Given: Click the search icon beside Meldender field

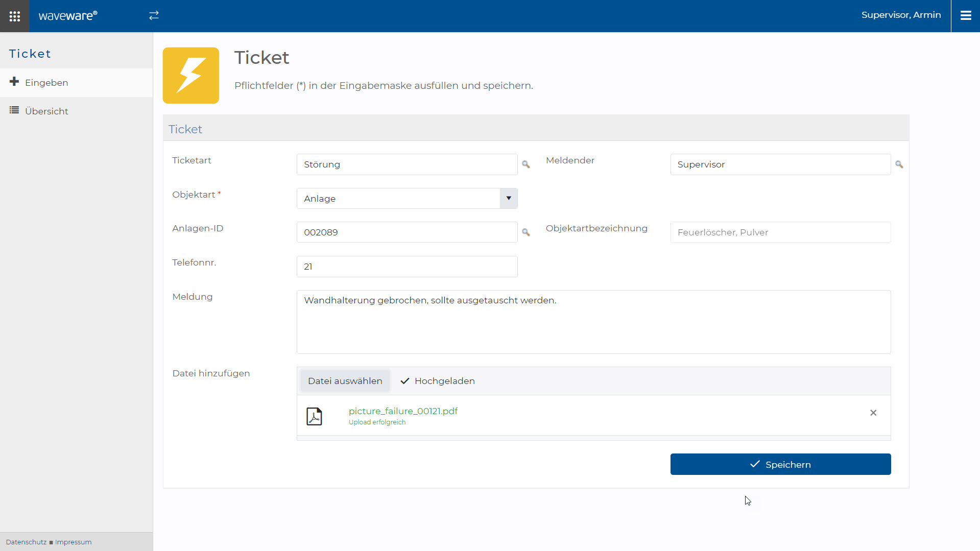Looking at the screenshot, I should (899, 164).
